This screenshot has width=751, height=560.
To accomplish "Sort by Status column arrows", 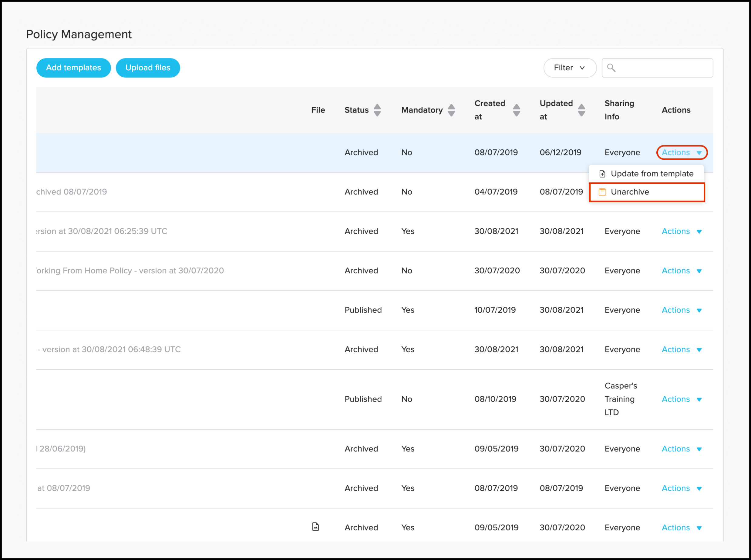I will (377, 110).
